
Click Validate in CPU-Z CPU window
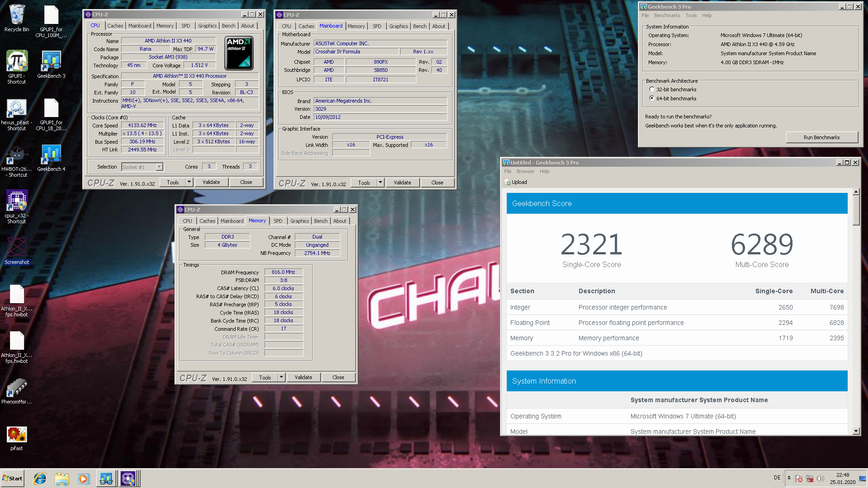pyautogui.click(x=211, y=182)
